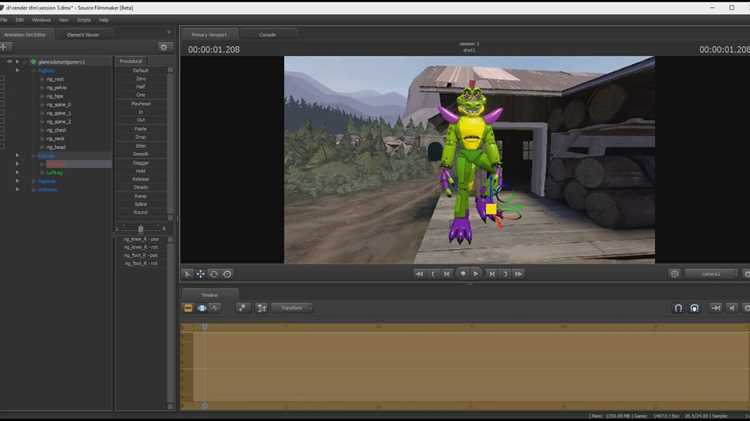Jump to the first frame
The image size is (750, 421).
pyautogui.click(x=419, y=274)
